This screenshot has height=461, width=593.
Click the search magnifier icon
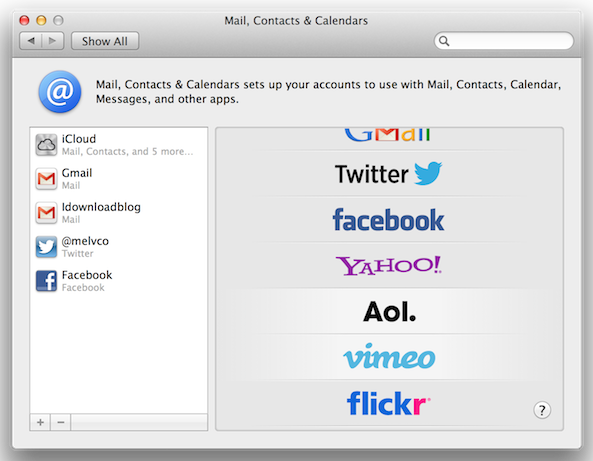point(444,41)
